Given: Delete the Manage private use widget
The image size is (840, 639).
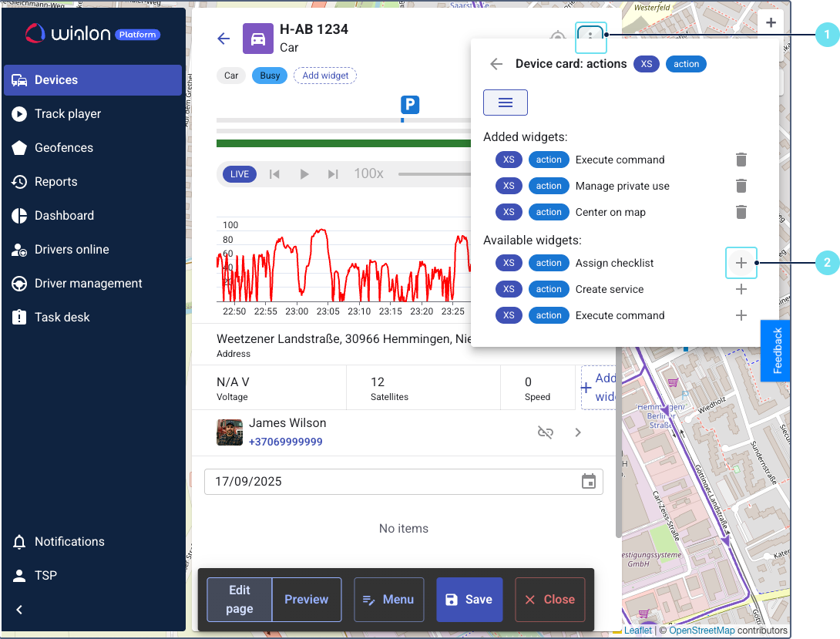Looking at the screenshot, I should coord(741,186).
